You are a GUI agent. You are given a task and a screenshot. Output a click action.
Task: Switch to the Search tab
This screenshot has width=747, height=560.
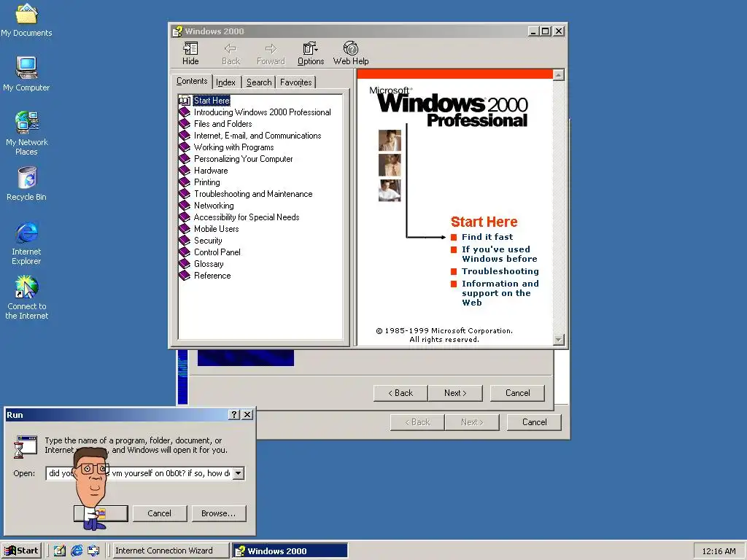tap(259, 82)
